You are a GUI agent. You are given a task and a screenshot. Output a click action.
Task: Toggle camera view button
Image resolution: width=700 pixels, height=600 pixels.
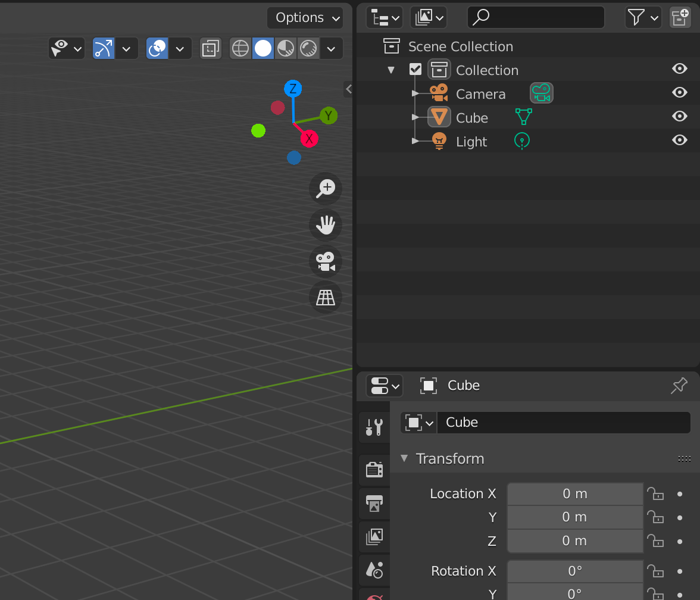click(326, 261)
